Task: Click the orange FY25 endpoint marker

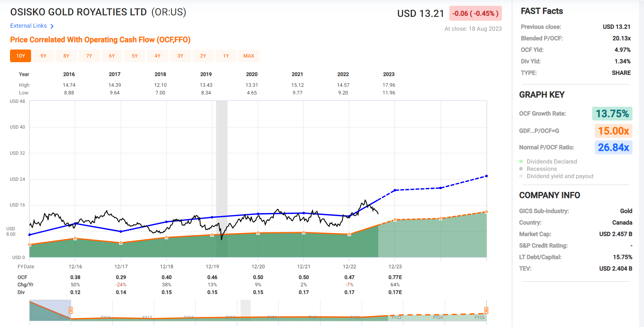Action: coord(487,212)
